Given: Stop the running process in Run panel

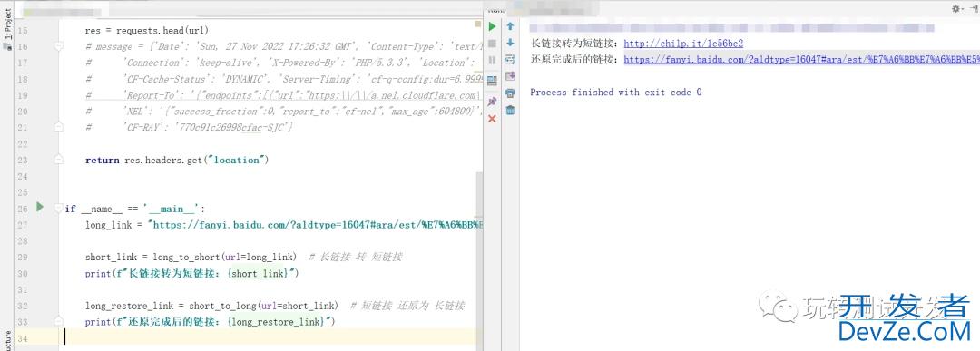Looking at the screenshot, I should pos(492,44).
